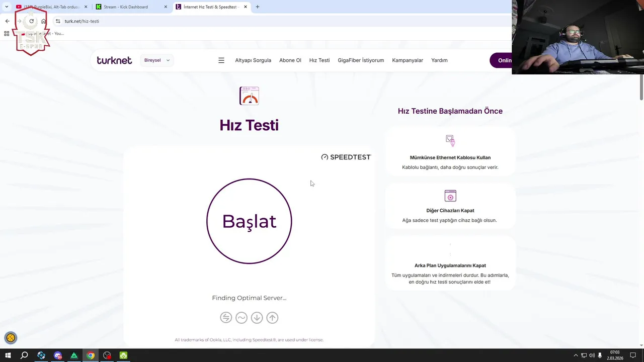Open the green triangle app in taskbar
Image resolution: width=644 pixels, height=362 pixels.
[x=74, y=355]
